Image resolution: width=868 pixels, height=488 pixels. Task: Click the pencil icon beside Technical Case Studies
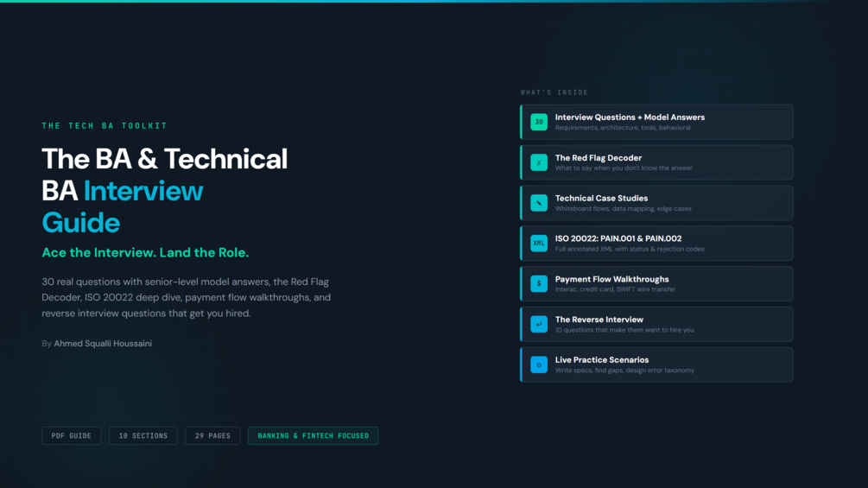[539, 203]
